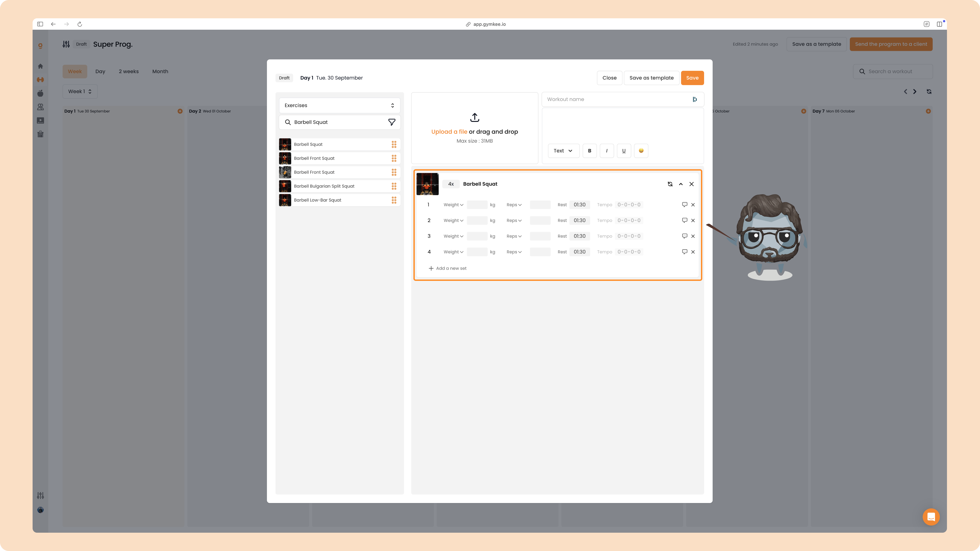Add a comment to set 4
The width and height of the screenshot is (980, 551).
tap(684, 252)
